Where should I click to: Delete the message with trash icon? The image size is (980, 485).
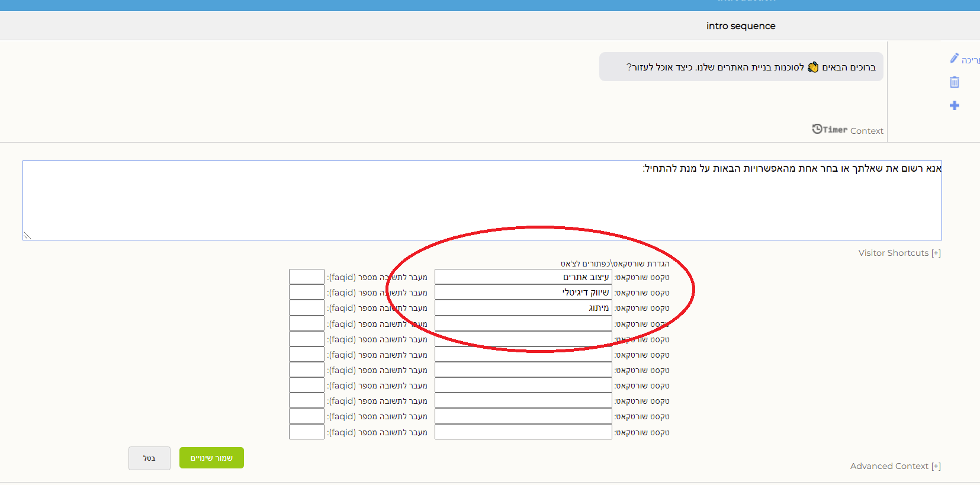(955, 82)
